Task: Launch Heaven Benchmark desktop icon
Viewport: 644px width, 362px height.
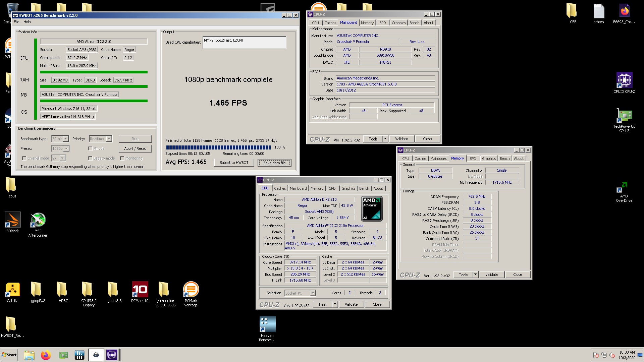Action: pos(267,329)
